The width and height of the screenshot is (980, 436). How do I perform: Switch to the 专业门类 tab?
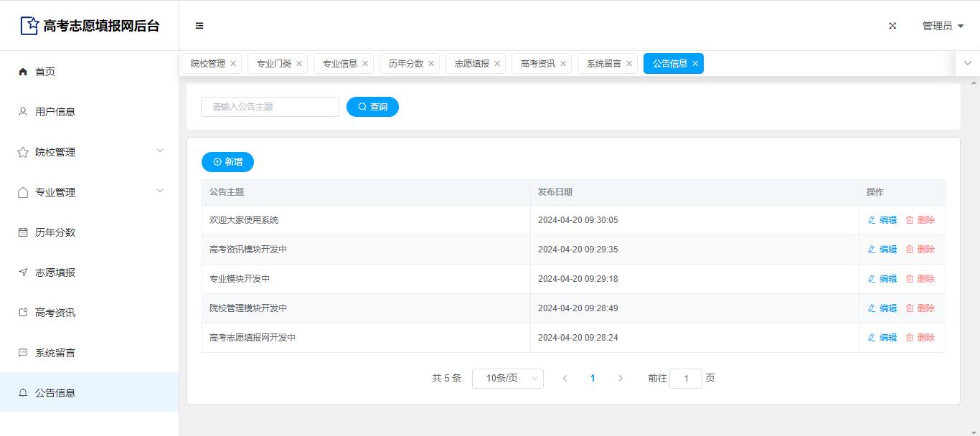point(273,64)
